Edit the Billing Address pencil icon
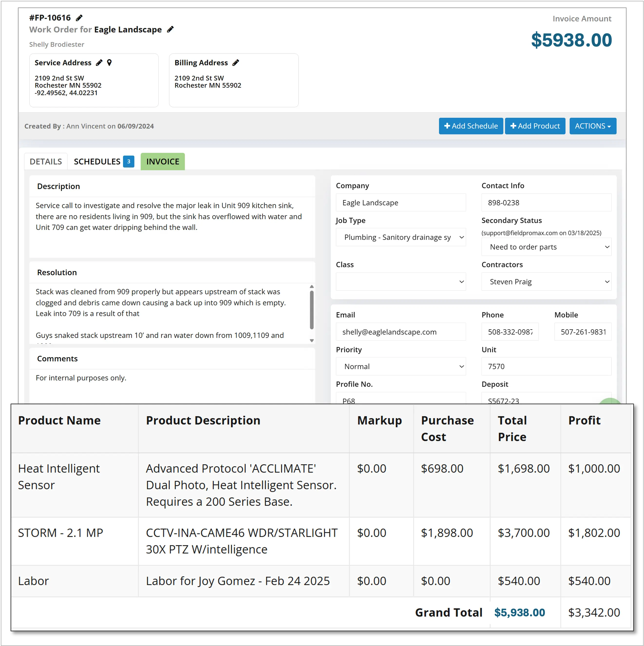This screenshot has width=644, height=646. click(x=236, y=63)
